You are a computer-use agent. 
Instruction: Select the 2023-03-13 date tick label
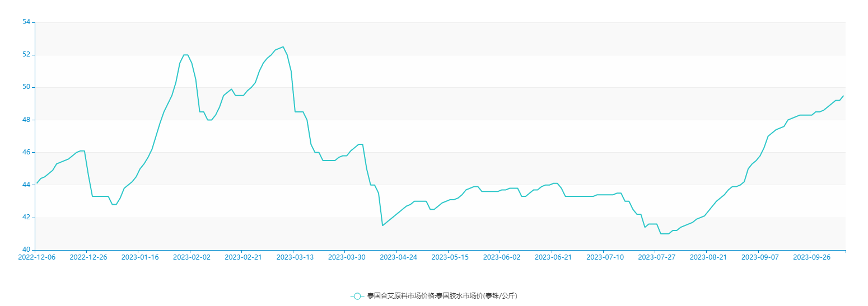(x=295, y=257)
